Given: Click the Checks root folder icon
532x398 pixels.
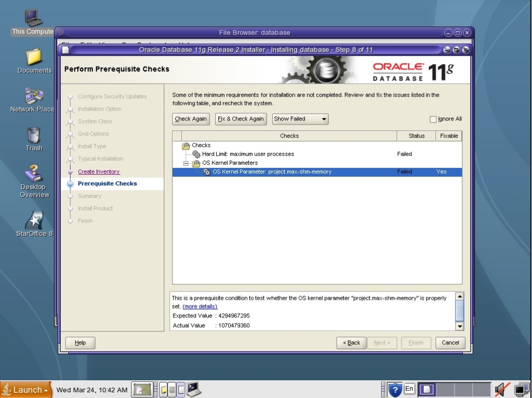Looking at the screenshot, I should (x=186, y=145).
